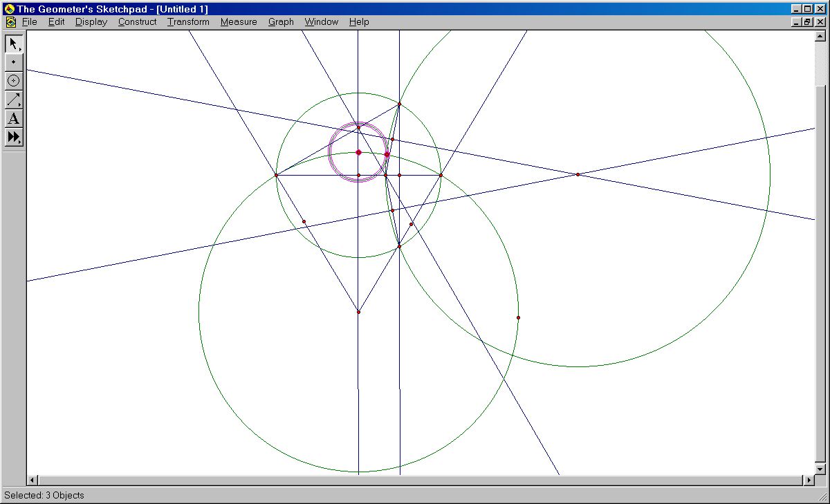
Task: Restore down the inner document window
Action: (807, 22)
